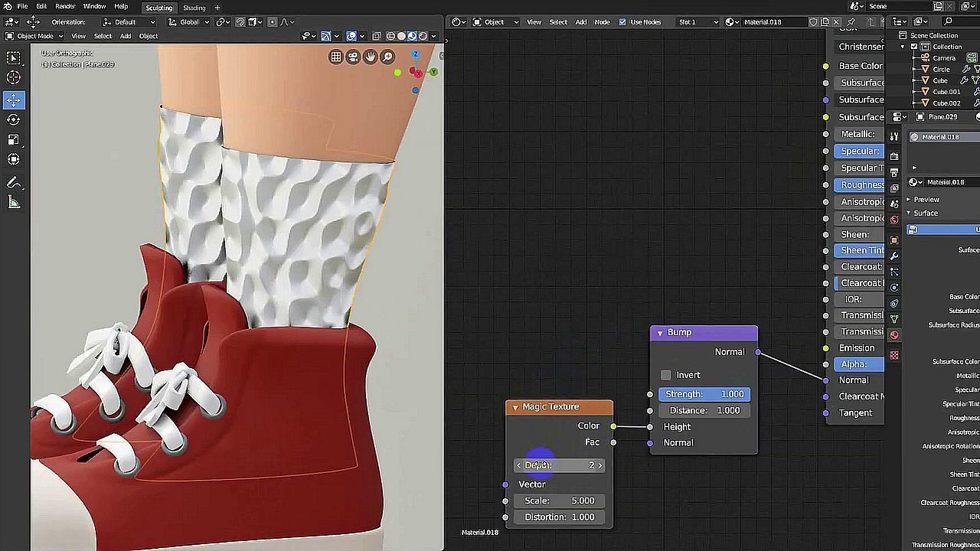Open the Object properties tab
The width and height of the screenshot is (980, 551).
[894, 240]
